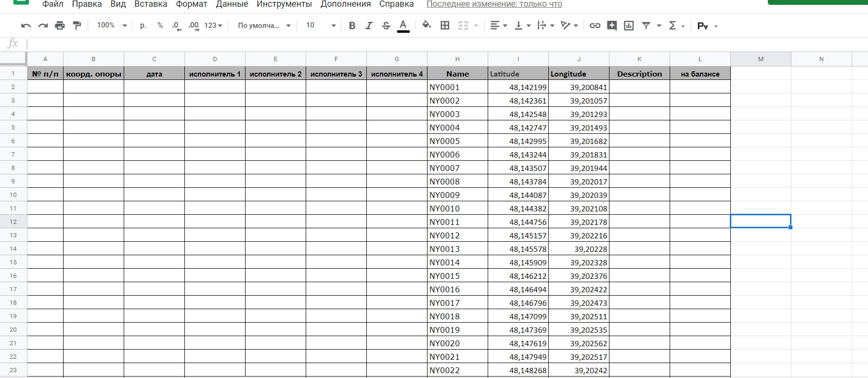This screenshot has width=868, height=378.
Task: Select the 'исполнитель 3' header cell
Action: [336, 74]
